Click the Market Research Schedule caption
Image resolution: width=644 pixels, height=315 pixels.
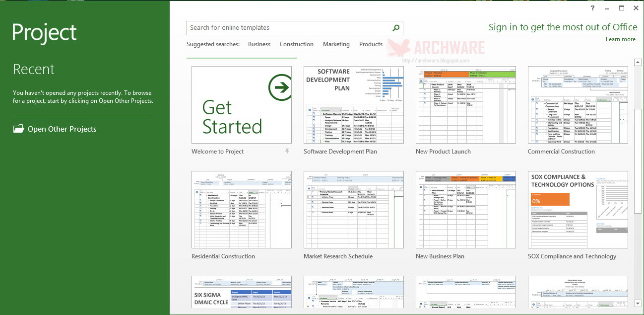coord(338,256)
